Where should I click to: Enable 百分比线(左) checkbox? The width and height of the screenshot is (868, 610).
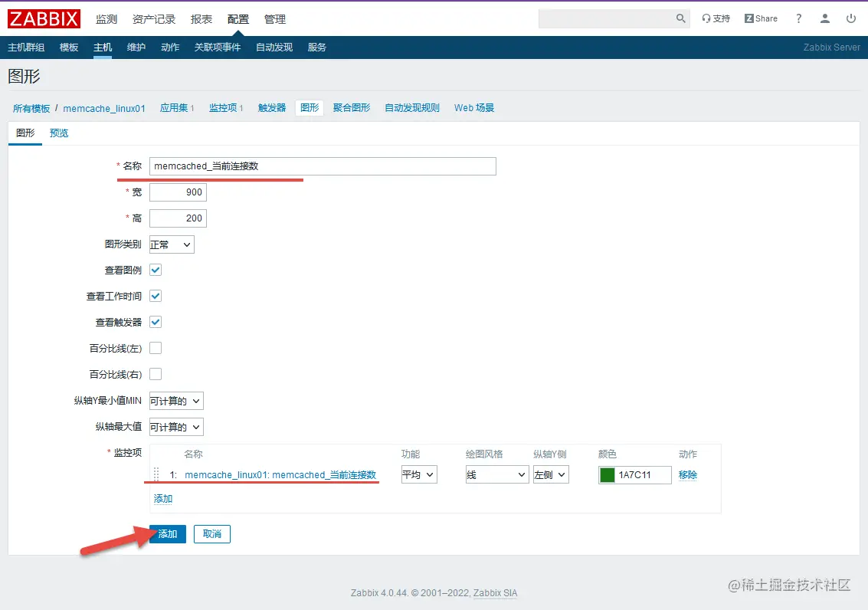pos(156,348)
